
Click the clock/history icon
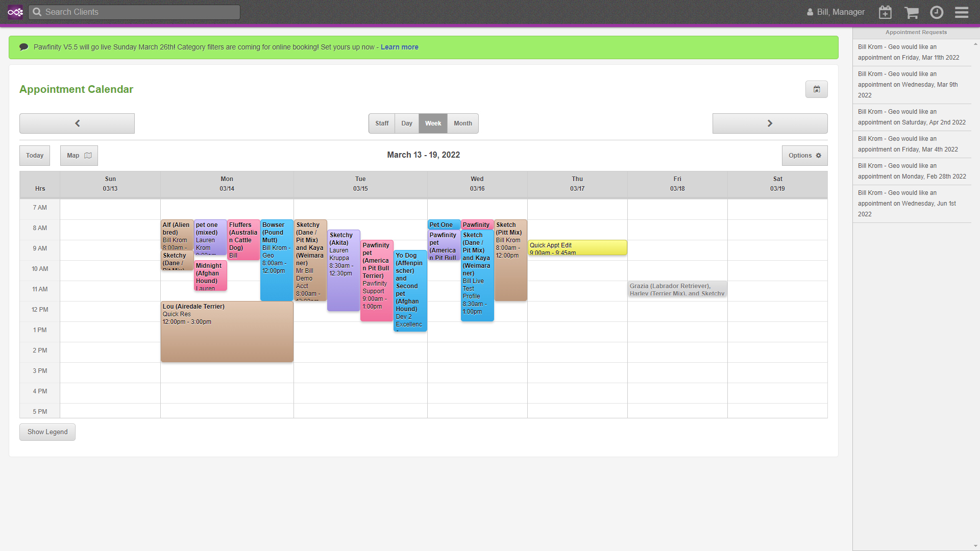click(x=936, y=11)
